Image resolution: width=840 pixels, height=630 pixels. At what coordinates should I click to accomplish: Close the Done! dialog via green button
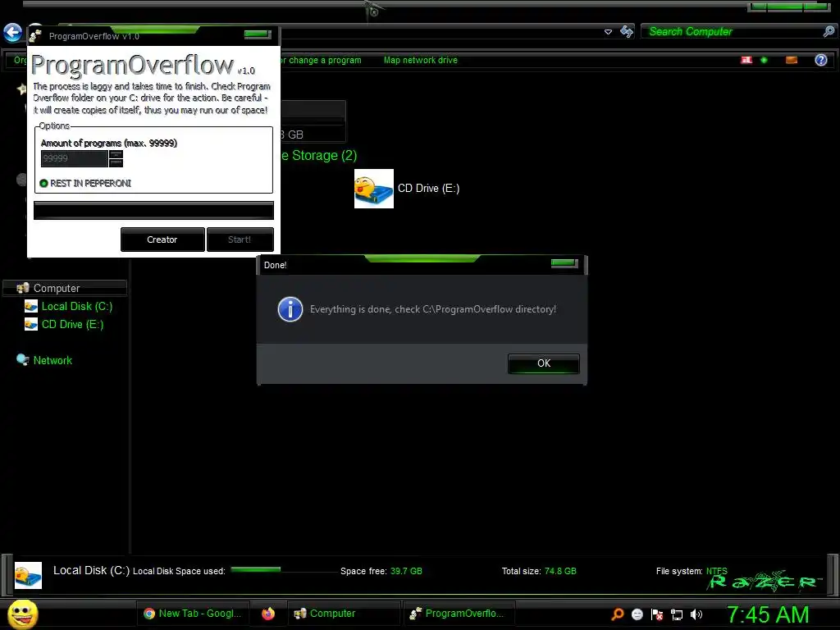coord(564,262)
